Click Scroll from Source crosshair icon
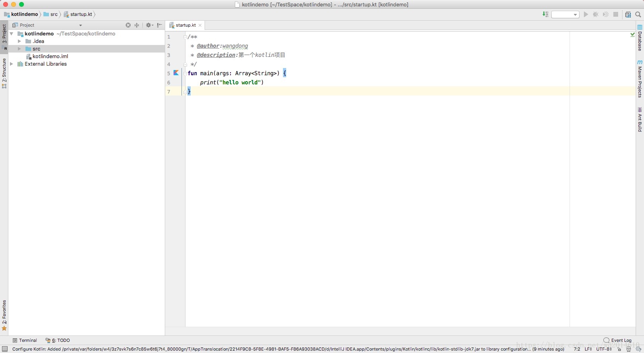Screen dimensions: 644x353 [128, 25]
